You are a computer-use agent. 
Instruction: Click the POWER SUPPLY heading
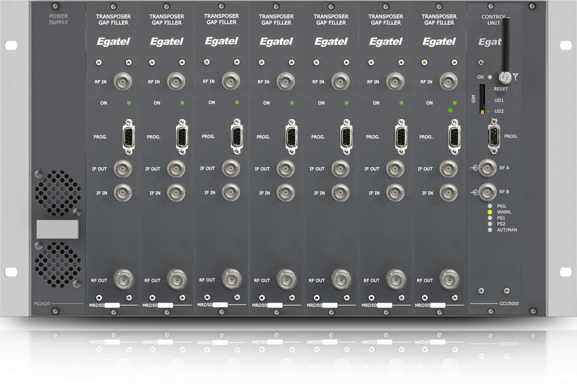click(x=59, y=19)
